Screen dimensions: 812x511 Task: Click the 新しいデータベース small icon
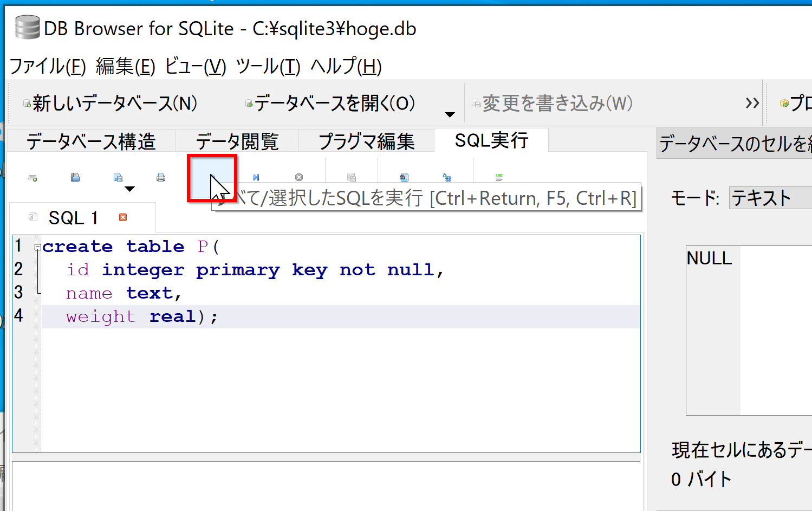click(27, 104)
